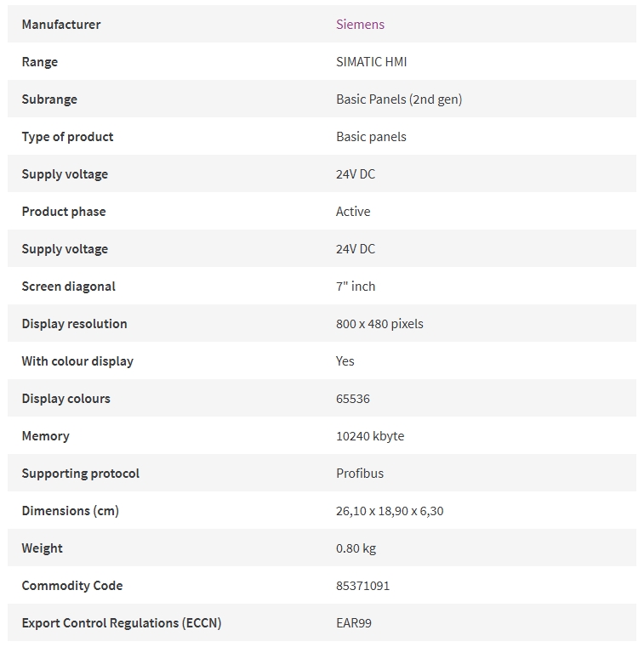644x647 pixels.
Task: Select the Supporting protocol label
Action: click(x=81, y=474)
